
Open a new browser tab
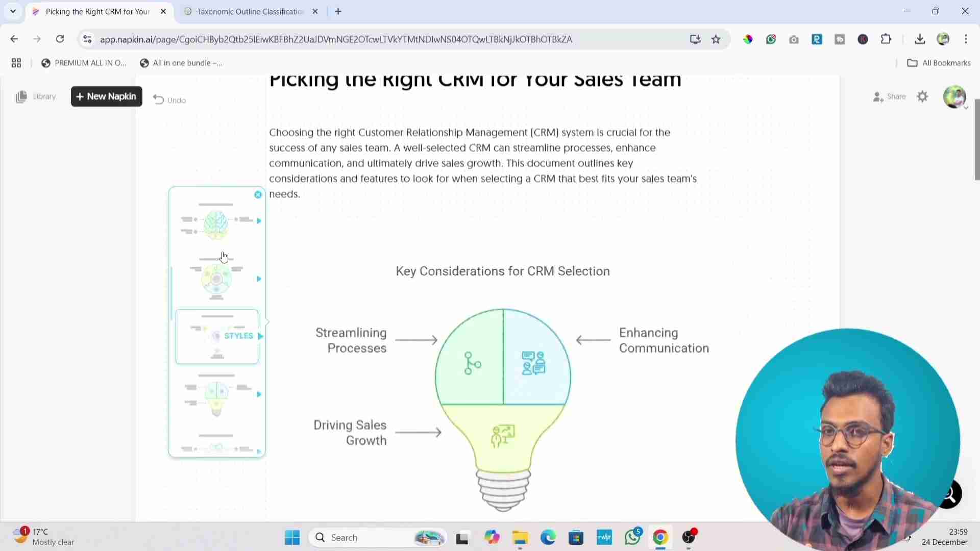pyautogui.click(x=338, y=12)
